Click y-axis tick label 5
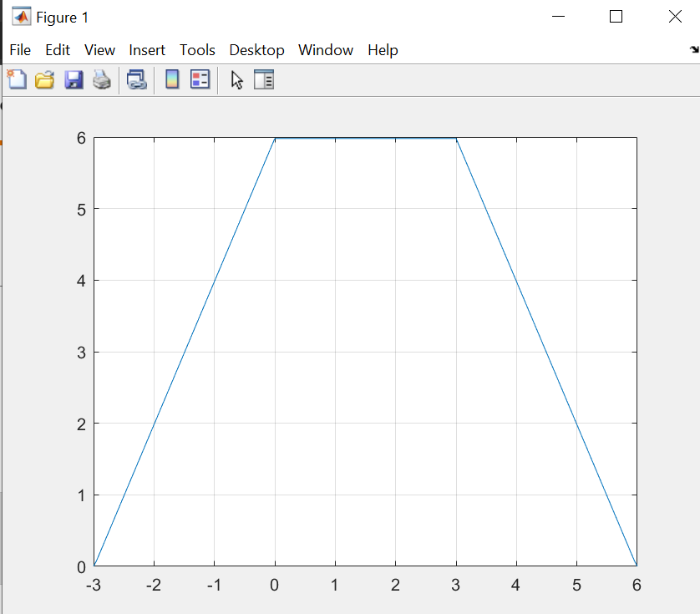This screenshot has height=614, width=700. click(x=81, y=210)
